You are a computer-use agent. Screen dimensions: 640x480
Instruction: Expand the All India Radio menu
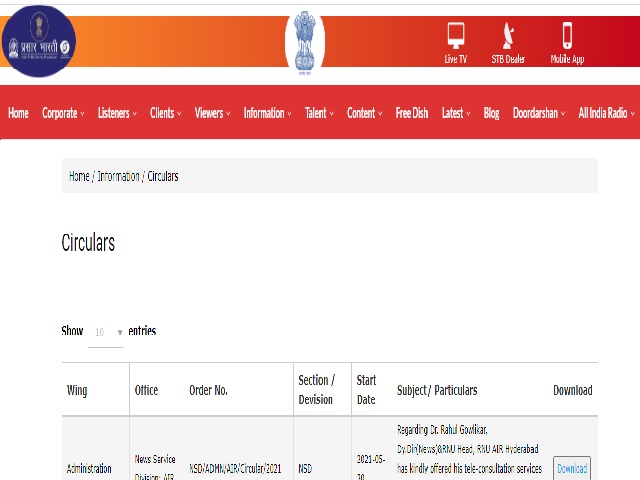(x=606, y=113)
